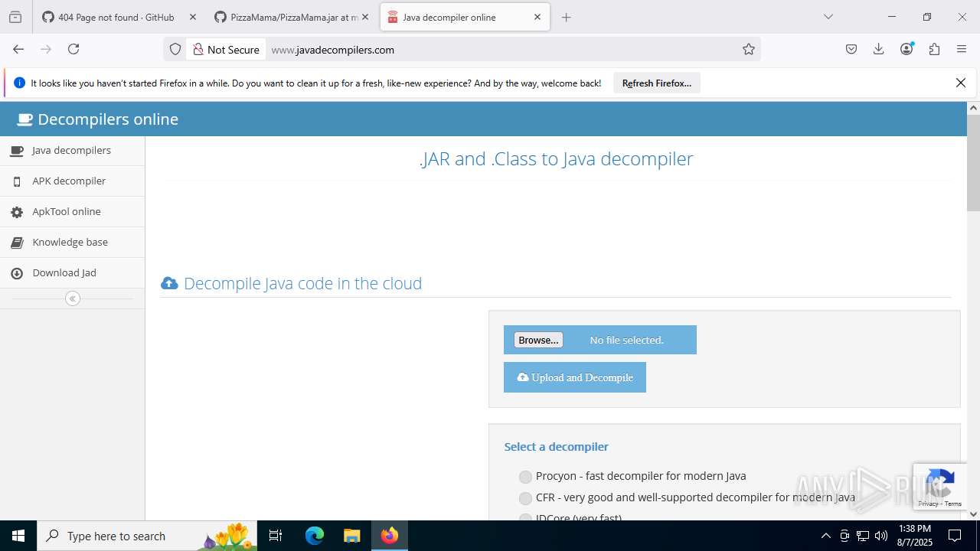
Task: Click the Refresh Firefox... button
Action: point(657,83)
